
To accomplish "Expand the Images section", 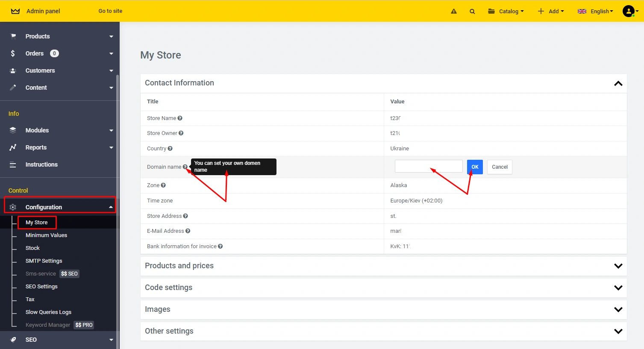I will 618,309.
